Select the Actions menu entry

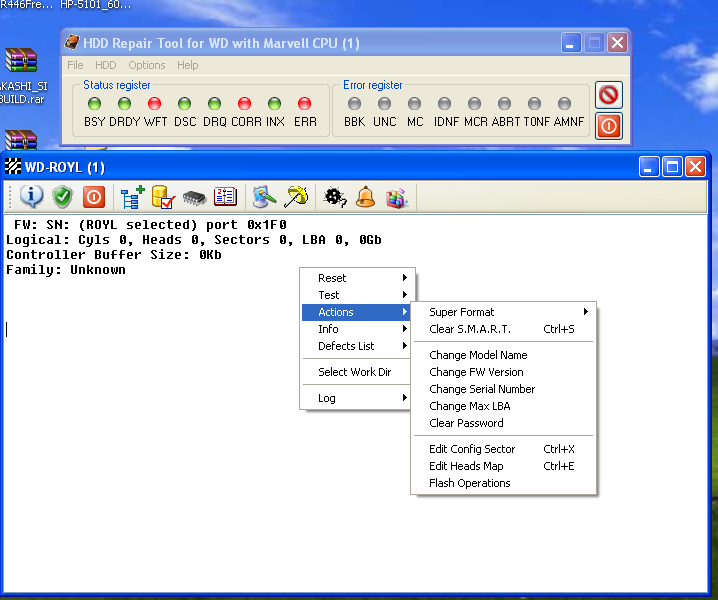357,312
